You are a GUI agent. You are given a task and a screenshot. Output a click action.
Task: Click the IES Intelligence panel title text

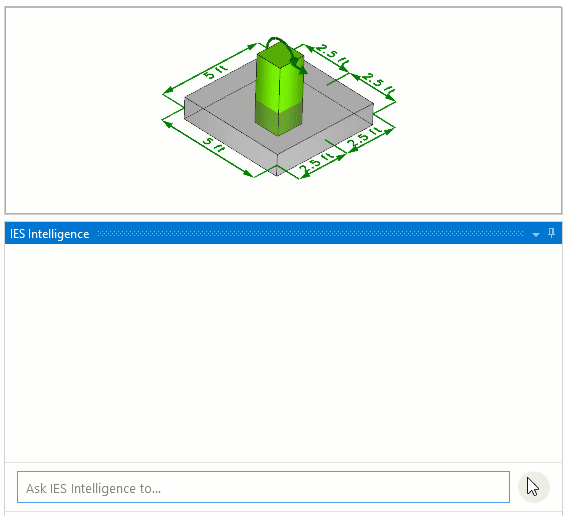(x=50, y=234)
